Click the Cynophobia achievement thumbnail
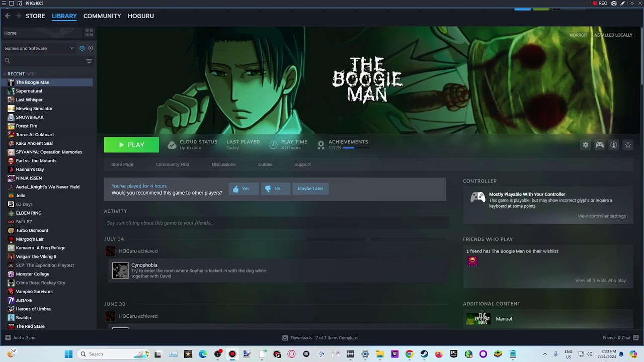This screenshot has width=644, height=362. (120, 270)
